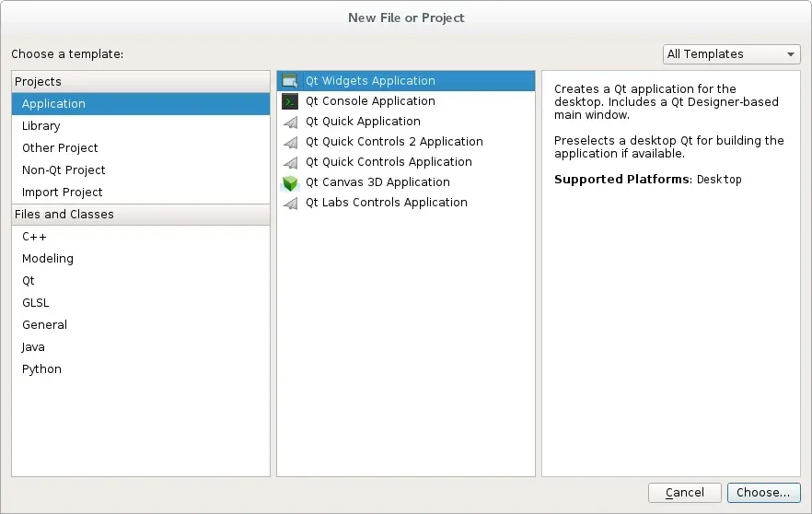This screenshot has height=514, width=812.
Task: Click the Qt Labs Controls Application icon
Action: click(x=290, y=203)
